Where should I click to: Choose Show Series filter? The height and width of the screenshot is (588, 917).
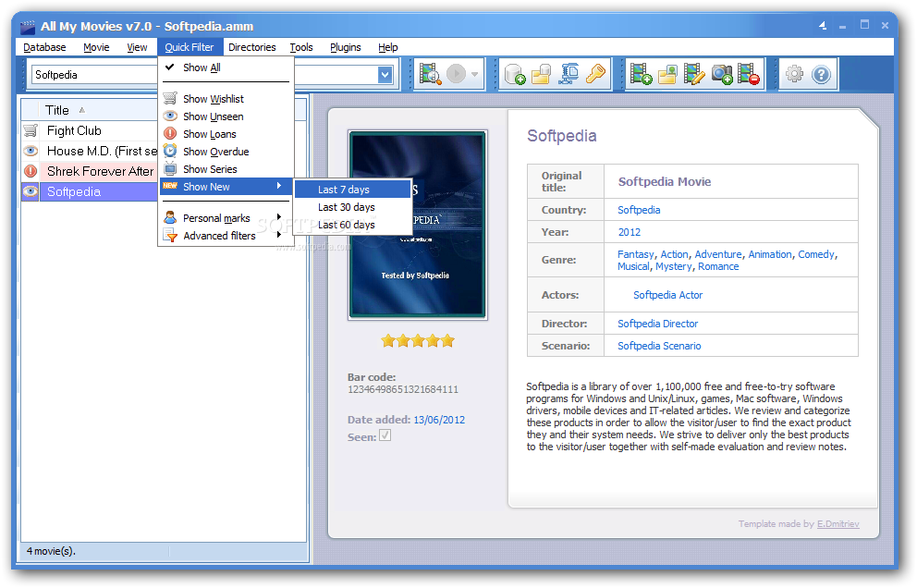pyautogui.click(x=226, y=169)
